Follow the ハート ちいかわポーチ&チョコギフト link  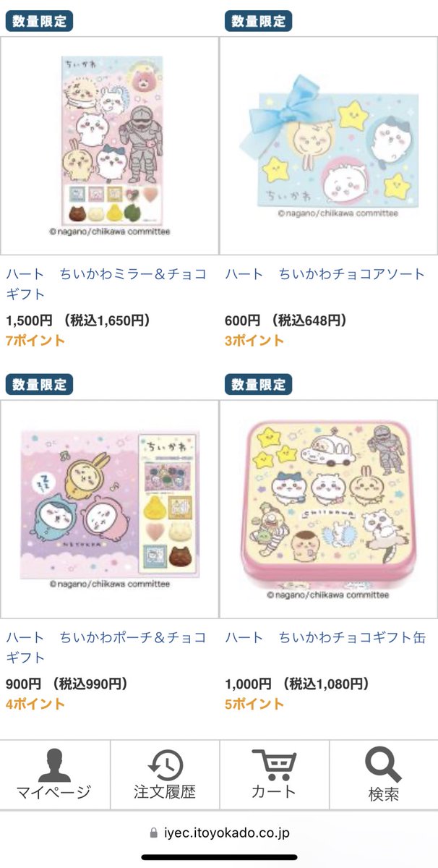tap(106, 647)
